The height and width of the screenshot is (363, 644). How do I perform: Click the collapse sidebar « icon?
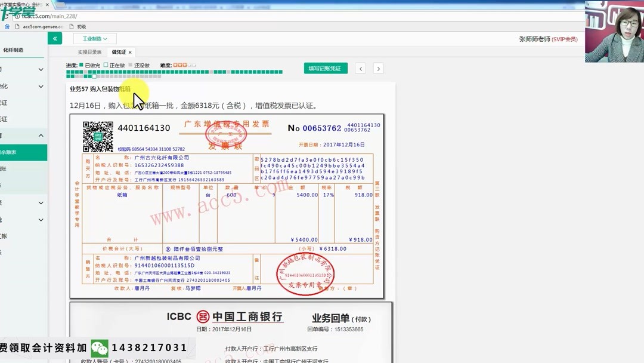(54, 38)
